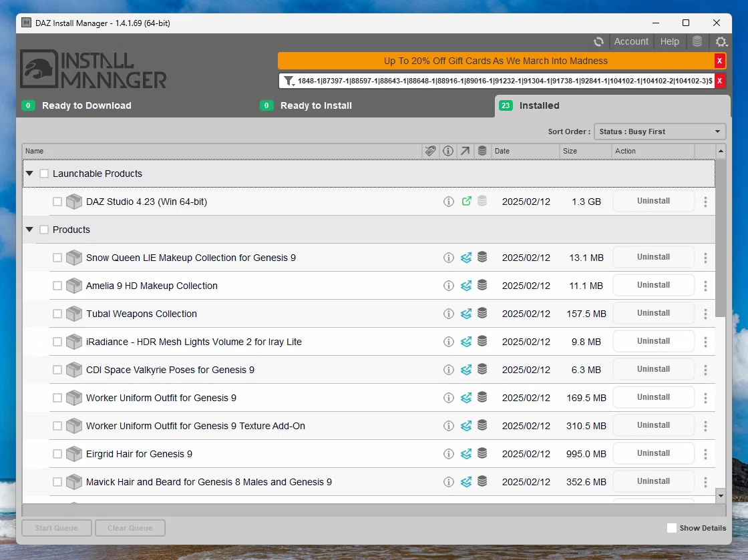Check the DAZ Studio 4.23 checkbox

(x=57, y=202)
